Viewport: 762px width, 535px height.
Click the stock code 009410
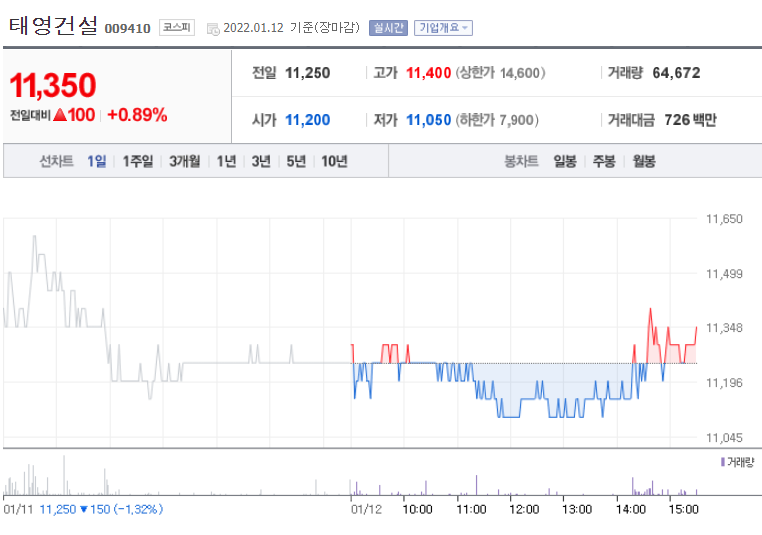click(128, 29)
